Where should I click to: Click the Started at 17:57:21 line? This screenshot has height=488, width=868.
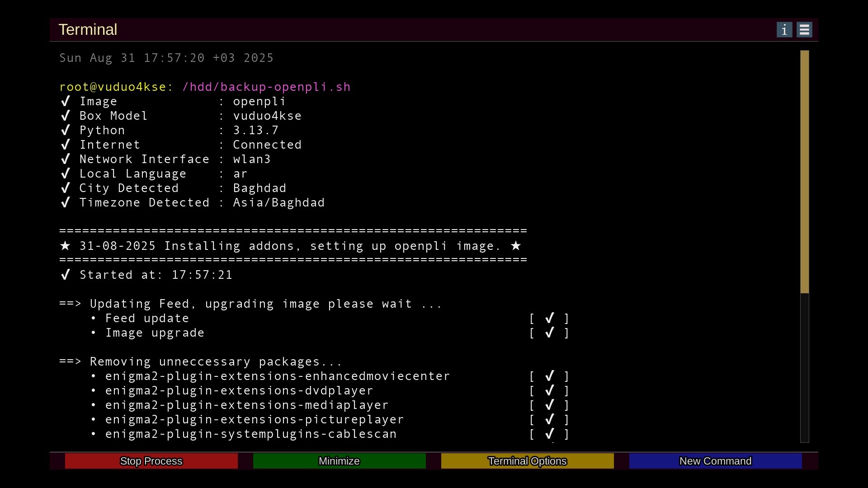pos(146,275)
